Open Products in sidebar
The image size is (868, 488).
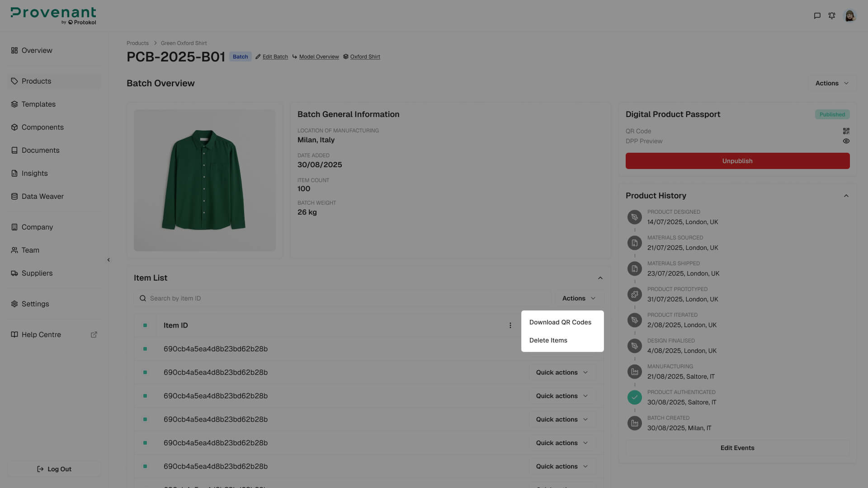pos(54,81)
